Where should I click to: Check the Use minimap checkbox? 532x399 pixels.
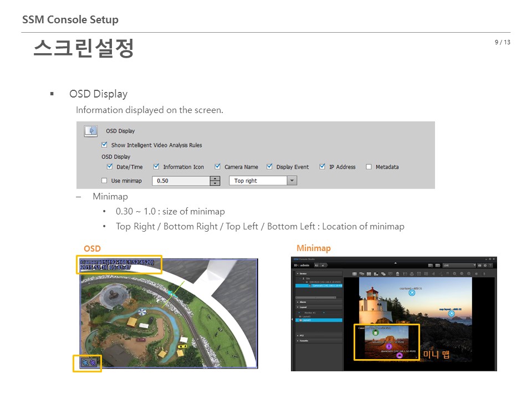coord(104,181)
